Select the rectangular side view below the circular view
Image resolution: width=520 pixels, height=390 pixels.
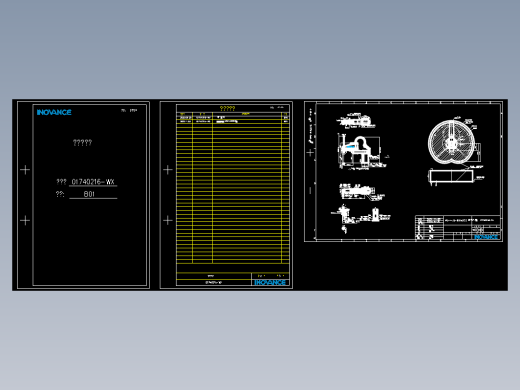[x=451, y=176]
